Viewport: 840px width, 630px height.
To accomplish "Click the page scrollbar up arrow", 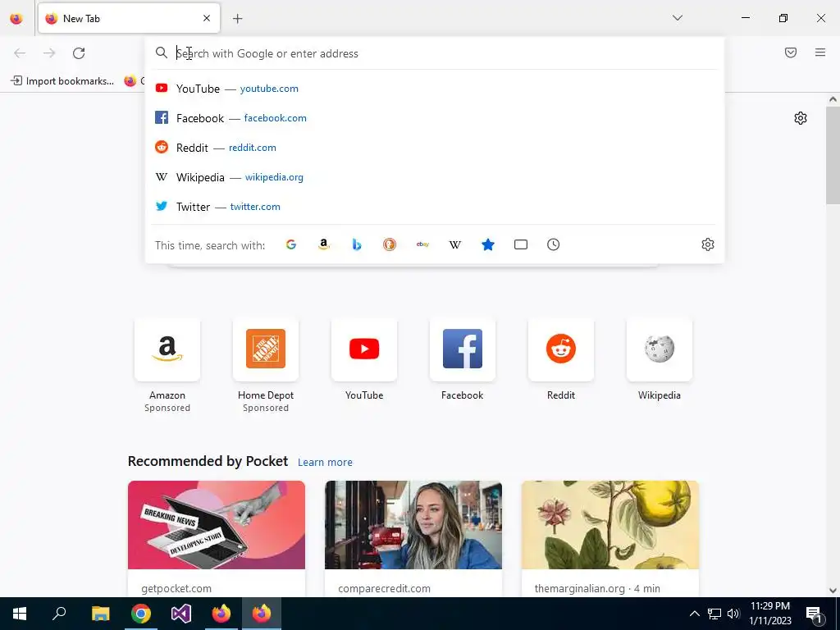I will (833, 99).
